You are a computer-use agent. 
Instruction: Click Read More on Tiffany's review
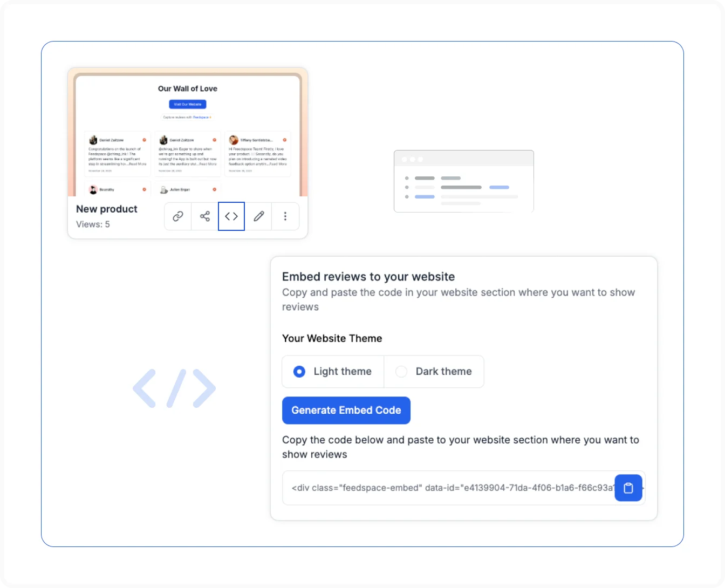point(278,165)
